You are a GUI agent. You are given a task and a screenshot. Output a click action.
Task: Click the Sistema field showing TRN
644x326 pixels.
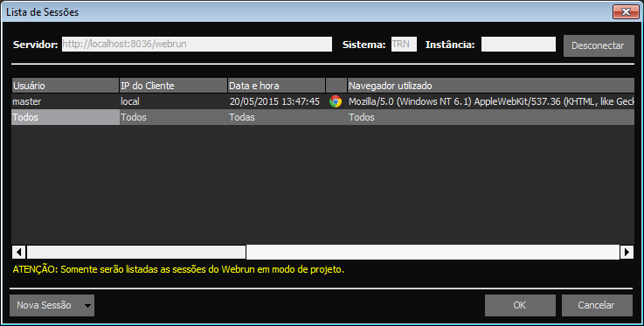click(404, 44)
